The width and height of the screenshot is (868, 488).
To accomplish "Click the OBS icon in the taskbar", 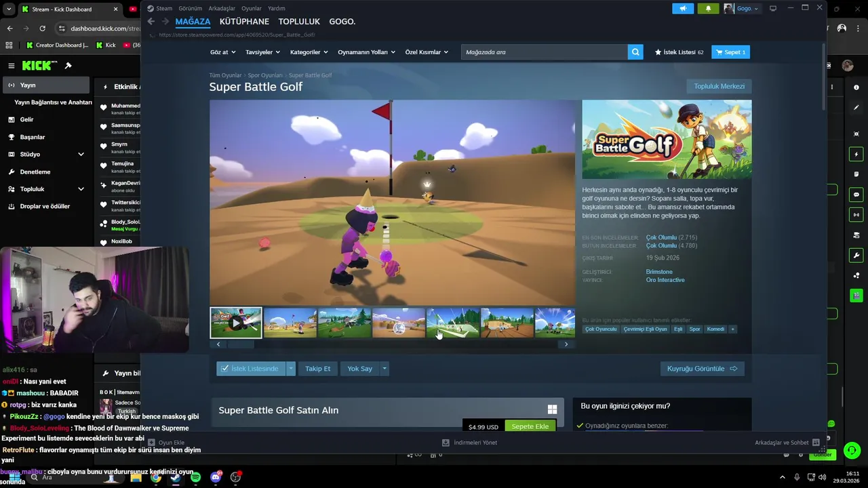I will point(235,477).
